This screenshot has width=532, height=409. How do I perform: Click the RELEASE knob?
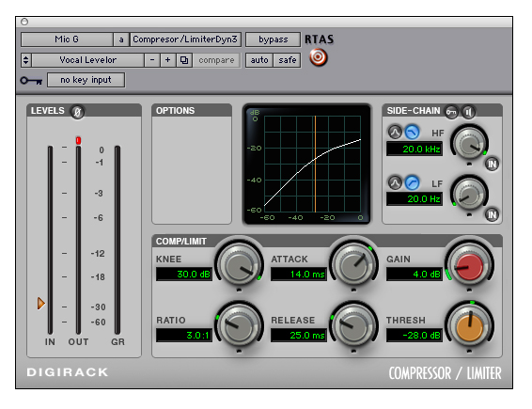(353, 326)
